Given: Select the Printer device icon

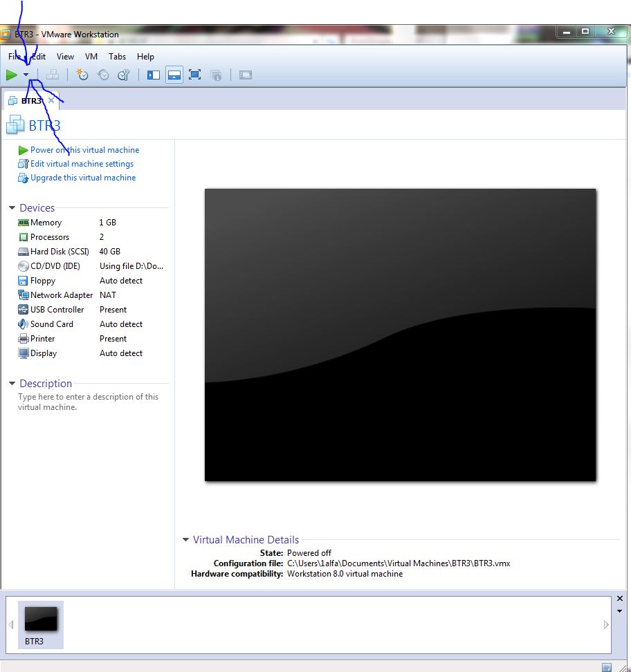Looking at the screenshot, I should 23,339.
